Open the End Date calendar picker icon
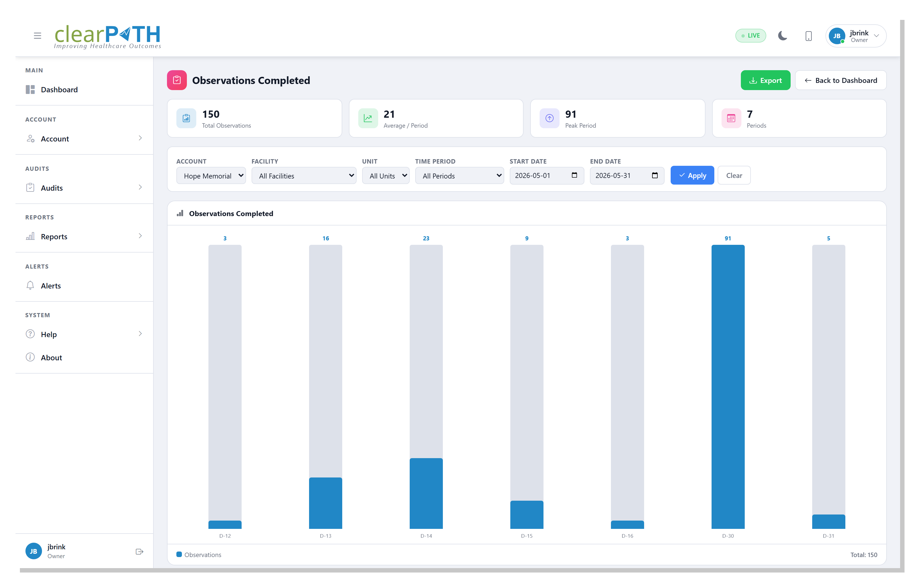 pos(655,175)
